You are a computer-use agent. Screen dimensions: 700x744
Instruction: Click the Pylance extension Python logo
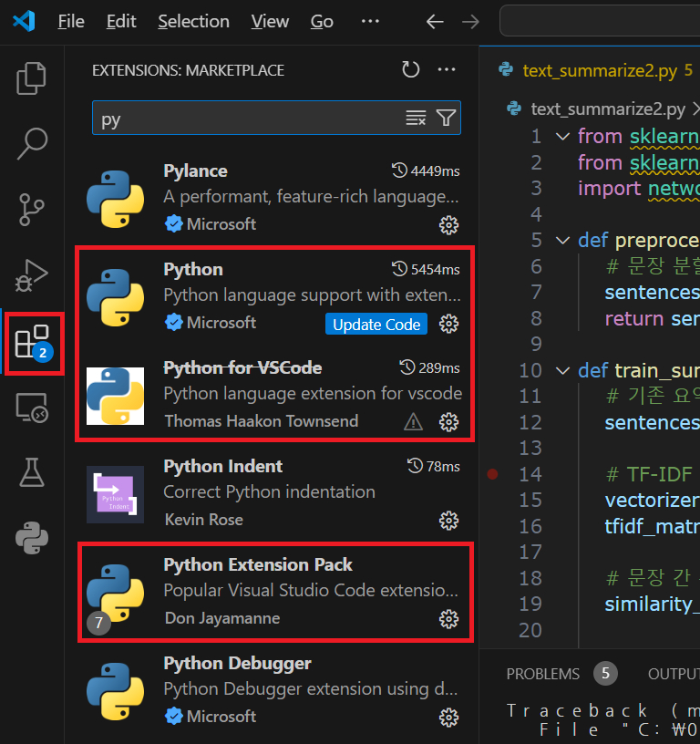click(x=115, y=200)
